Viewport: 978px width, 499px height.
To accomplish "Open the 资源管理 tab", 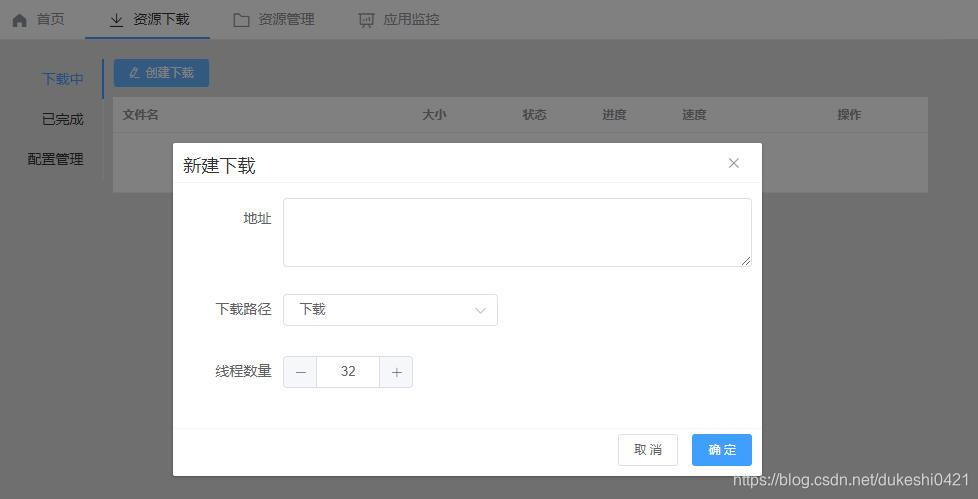I will point(273,19).
